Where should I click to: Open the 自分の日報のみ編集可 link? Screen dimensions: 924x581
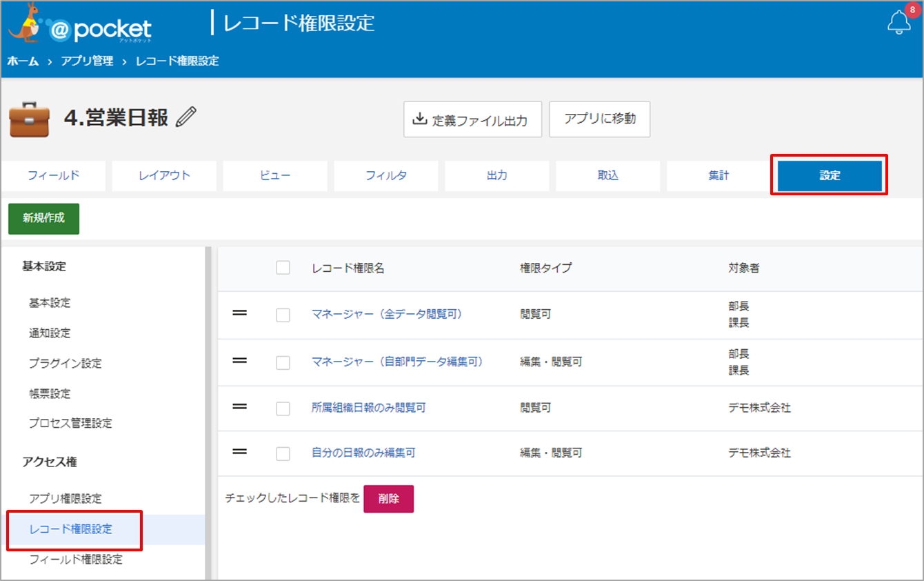click(x=363, y=453)
